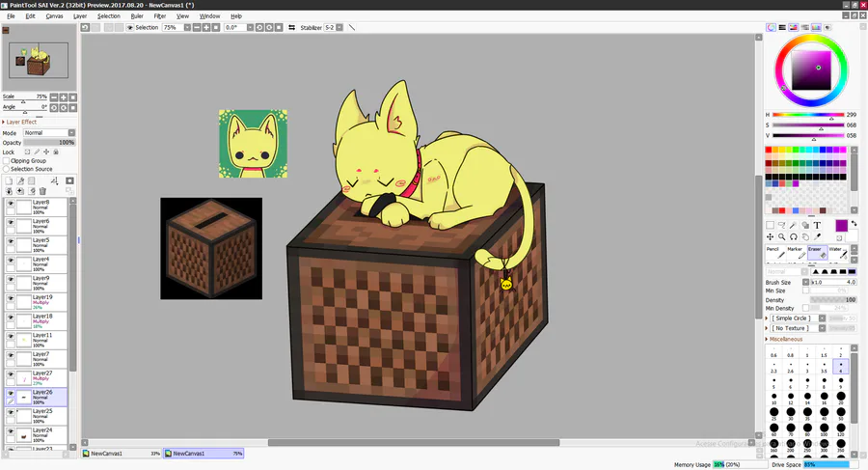Select Layer18 in the layer list

click(37, 320)
